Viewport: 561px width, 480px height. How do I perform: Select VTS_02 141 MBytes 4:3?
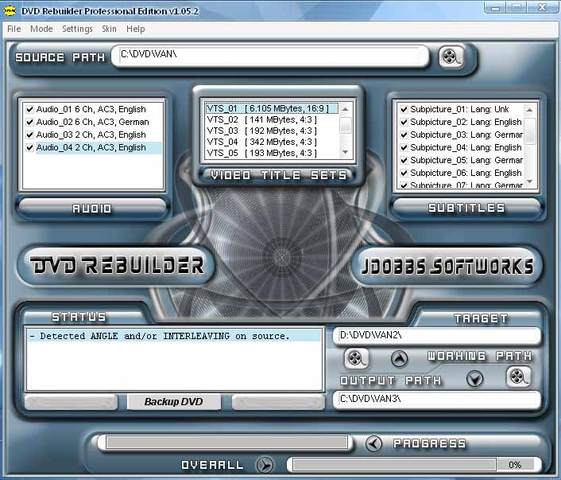pyautogui.click(x=272, y=120)
